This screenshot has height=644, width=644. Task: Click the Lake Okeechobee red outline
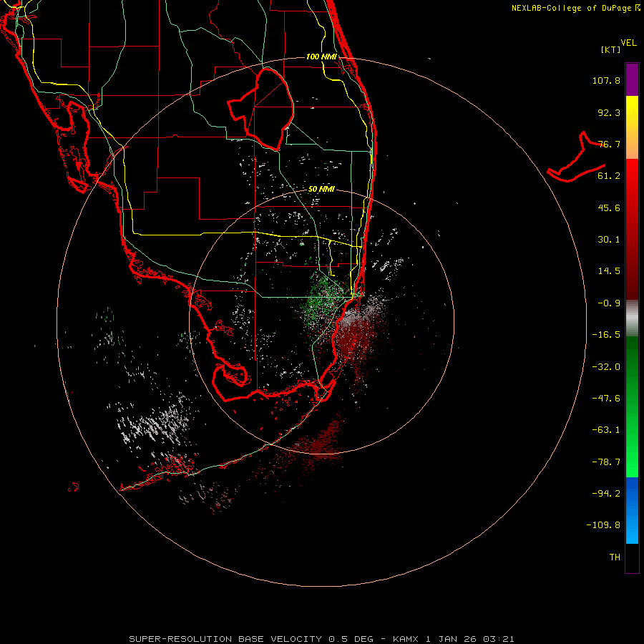point(261,109)
